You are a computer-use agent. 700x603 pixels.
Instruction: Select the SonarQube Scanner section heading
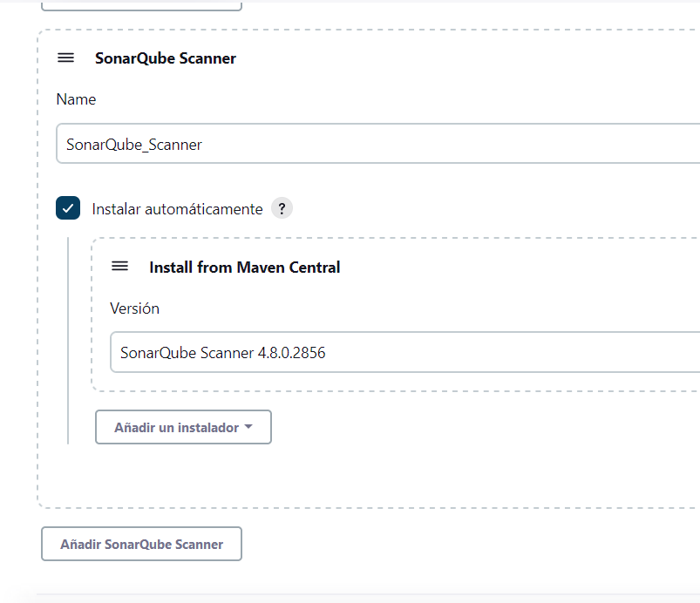click(x=166, y=58)
